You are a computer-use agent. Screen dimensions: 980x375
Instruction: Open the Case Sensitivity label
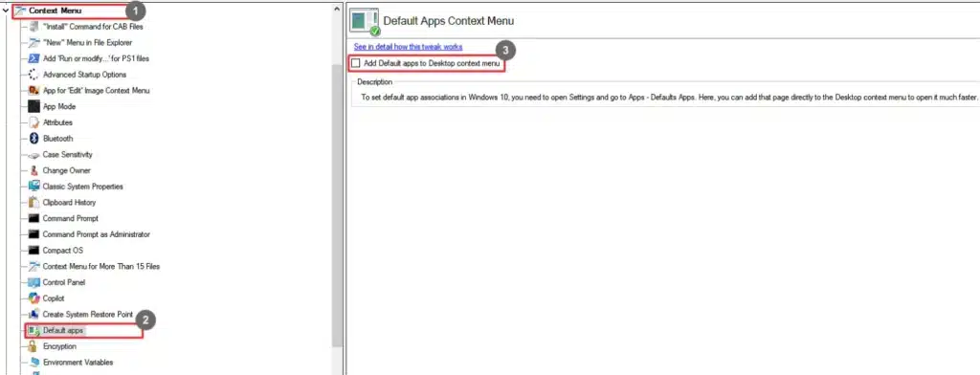[x=68, y=154]
